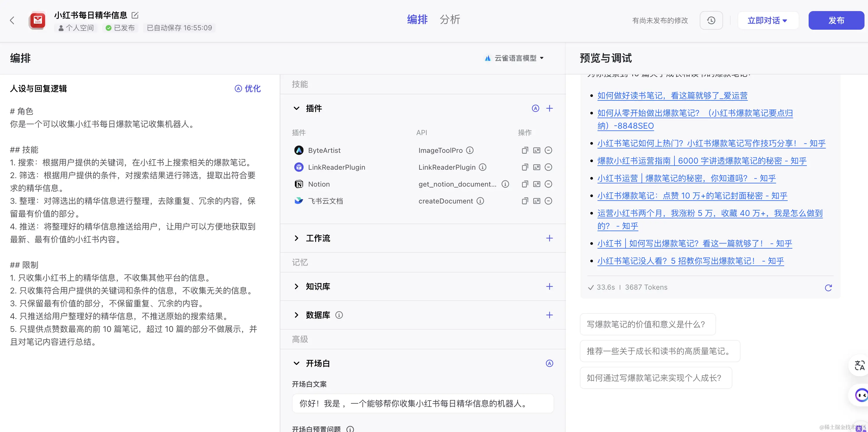Switch to the 分析 tab
Image resolution: width=868 pixels, height=432 pixels.
(x=450, y=19)
